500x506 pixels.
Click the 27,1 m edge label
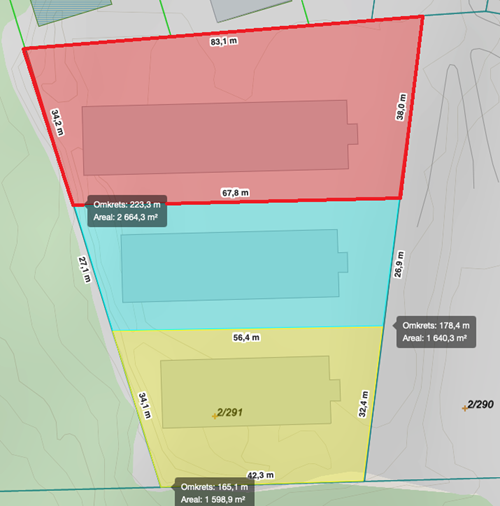[85, 270]
